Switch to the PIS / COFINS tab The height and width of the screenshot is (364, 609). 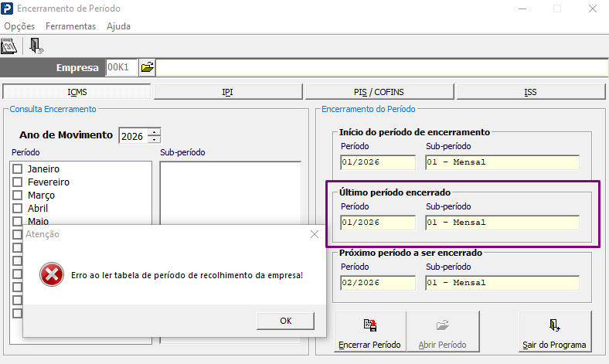(379, 92)
